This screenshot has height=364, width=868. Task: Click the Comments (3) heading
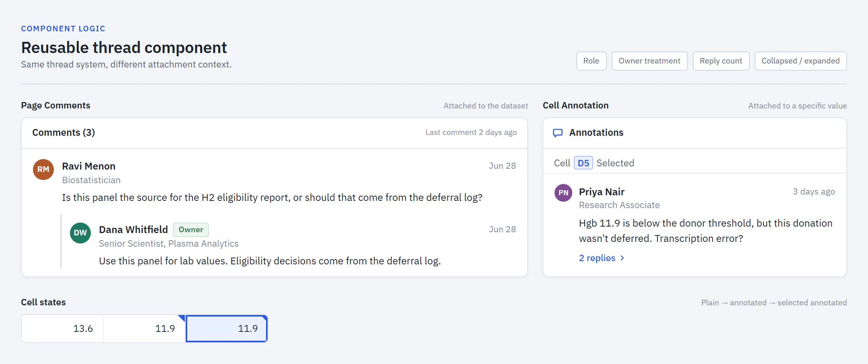(x=63, y=133)
